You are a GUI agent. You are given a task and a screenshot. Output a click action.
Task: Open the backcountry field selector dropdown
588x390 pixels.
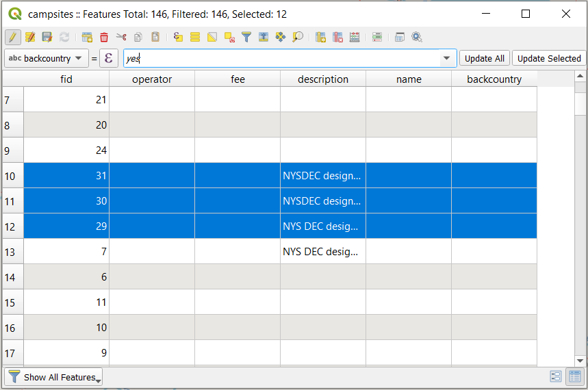(x=47, y=59)
